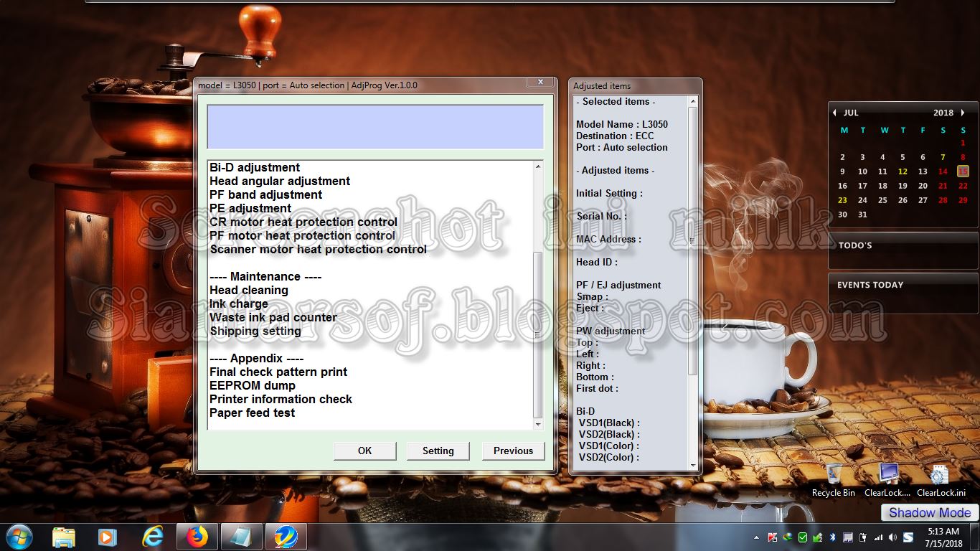Open the Kaspersky tray icon

[773, 537]
